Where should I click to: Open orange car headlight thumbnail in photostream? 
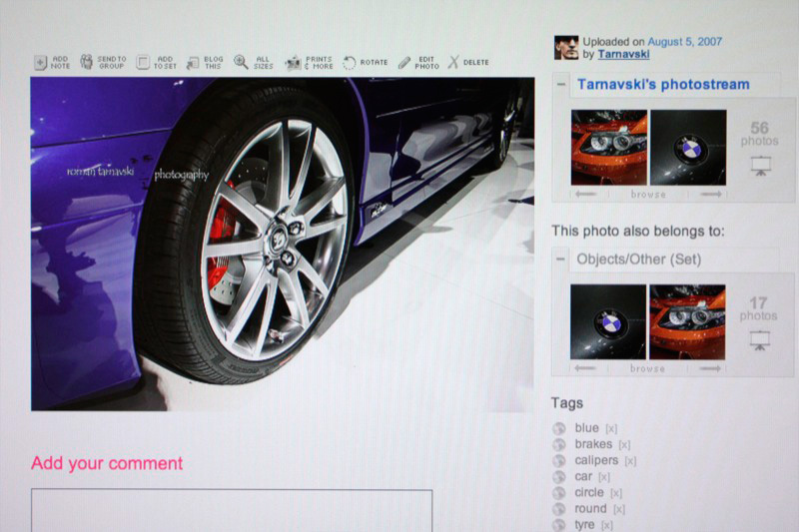(x=609, y=148)
